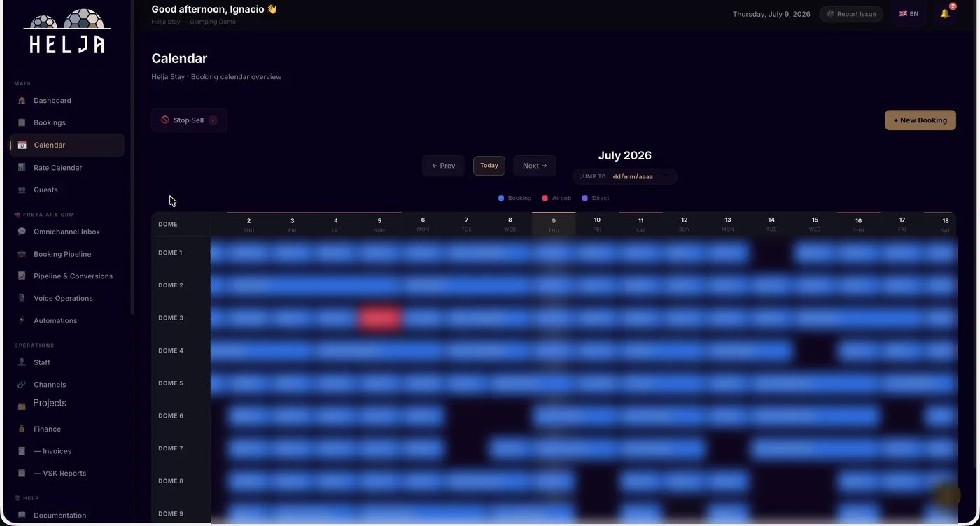The width and height of the screenshot is (980, 526).
Task: Click the July 2026 month title
Action: (x=624, y=155)
